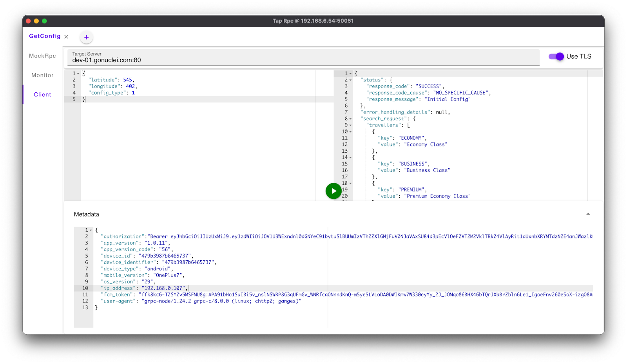Viewport: 627px width, 364px height.
Task: Click the "user-agent" grpc-node line
Action: [x=201, y=301]
